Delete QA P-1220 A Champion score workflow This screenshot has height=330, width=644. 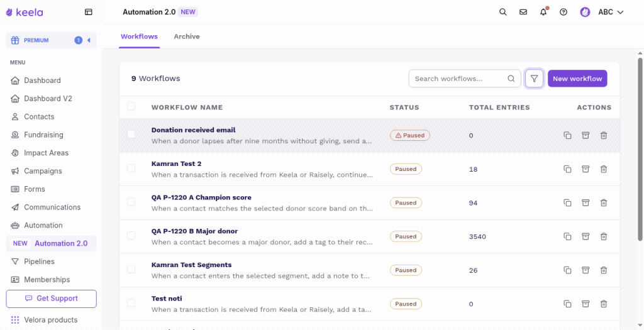pyautogui.click(x=603, y=203)
